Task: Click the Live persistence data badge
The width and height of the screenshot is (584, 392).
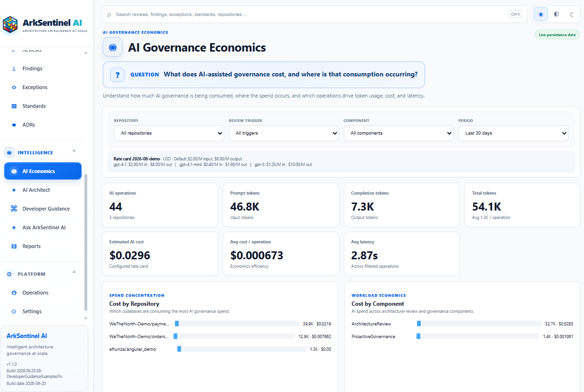Action: coord(557,35)
